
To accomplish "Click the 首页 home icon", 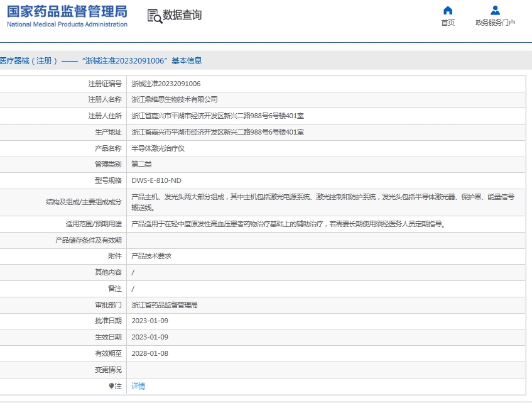I will [448, 11].
